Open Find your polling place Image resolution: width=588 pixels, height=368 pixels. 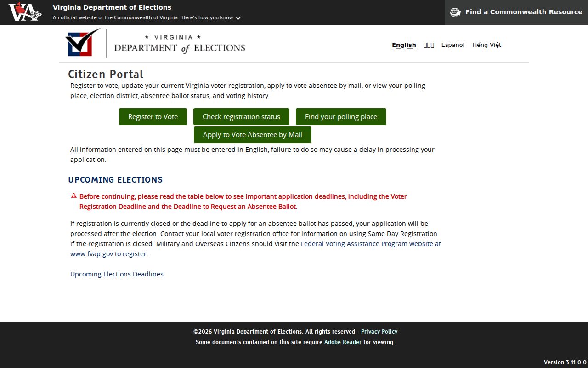[341, 117]
